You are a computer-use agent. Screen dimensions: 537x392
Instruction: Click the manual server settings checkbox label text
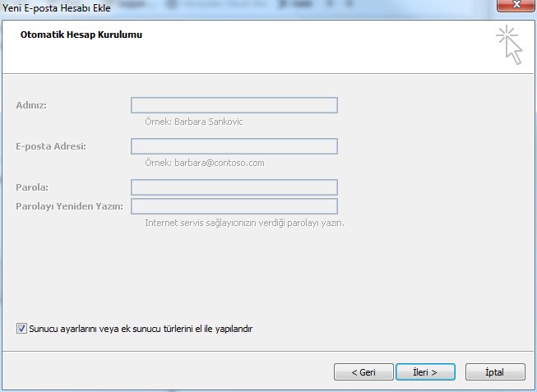(x=140, y=329)
